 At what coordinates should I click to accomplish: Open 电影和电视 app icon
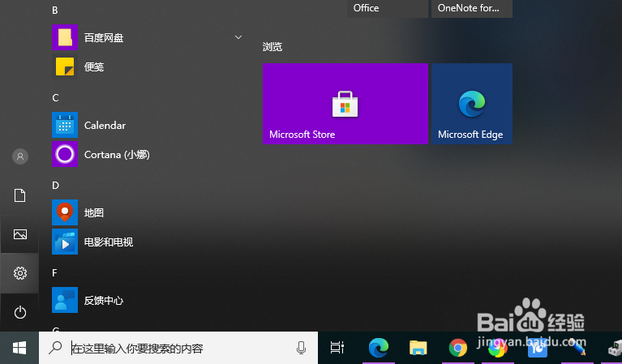(x=65, y=242)
